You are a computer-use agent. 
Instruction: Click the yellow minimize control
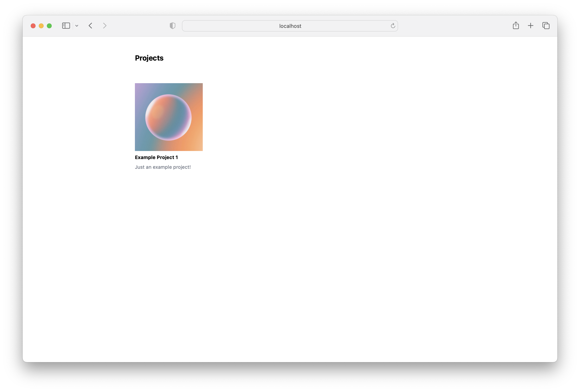pos(41,25)
